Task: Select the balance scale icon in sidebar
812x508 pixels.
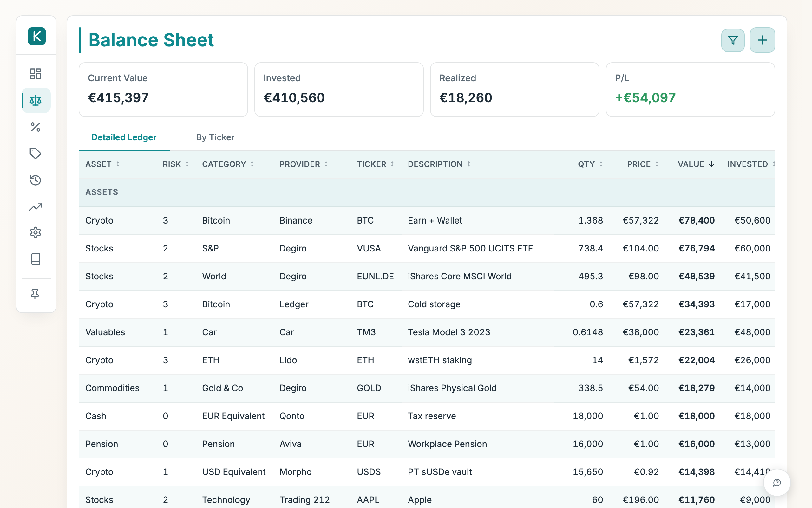Action: pos(36,100)
